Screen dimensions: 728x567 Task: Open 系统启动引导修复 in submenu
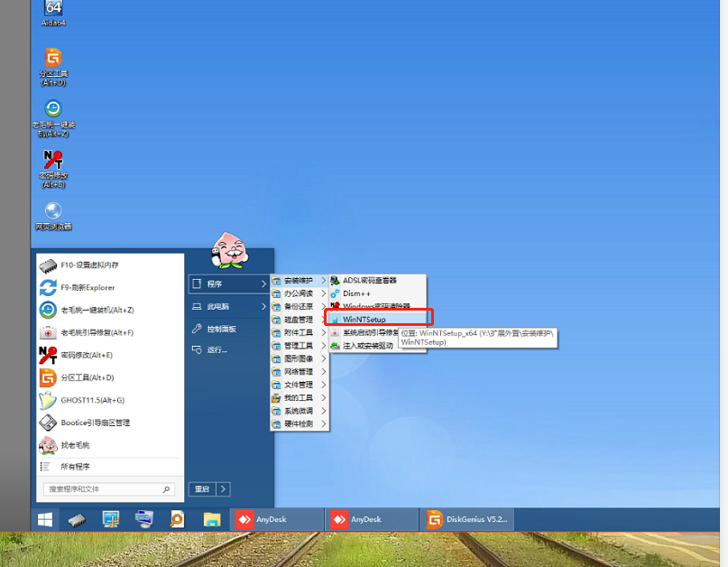pos(364,333)
